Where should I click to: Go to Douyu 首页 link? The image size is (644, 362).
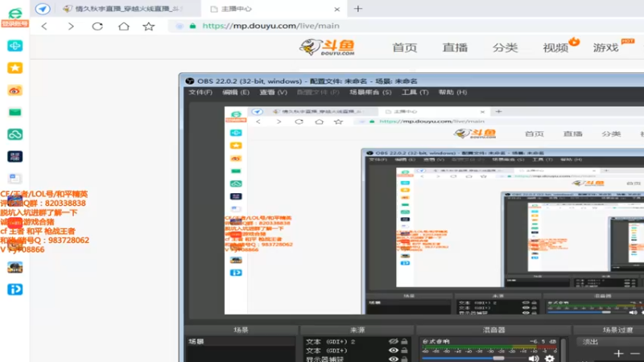(405, 47)
